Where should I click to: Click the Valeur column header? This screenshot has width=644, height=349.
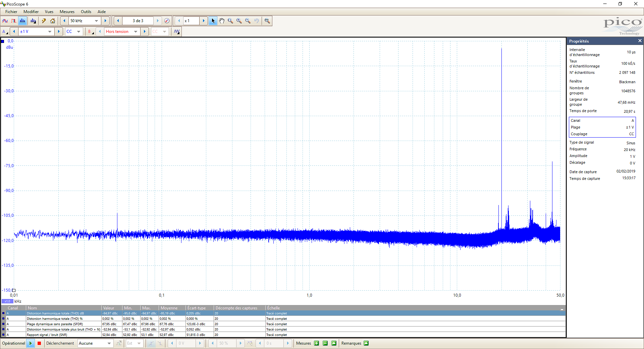112,308
